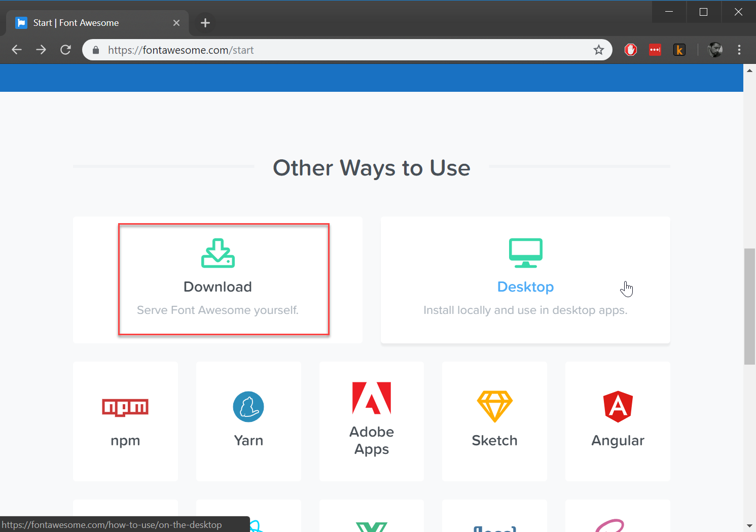756x532 pixels.
Task: View site info via the padlock icon
Action: (x=96, y=50)
